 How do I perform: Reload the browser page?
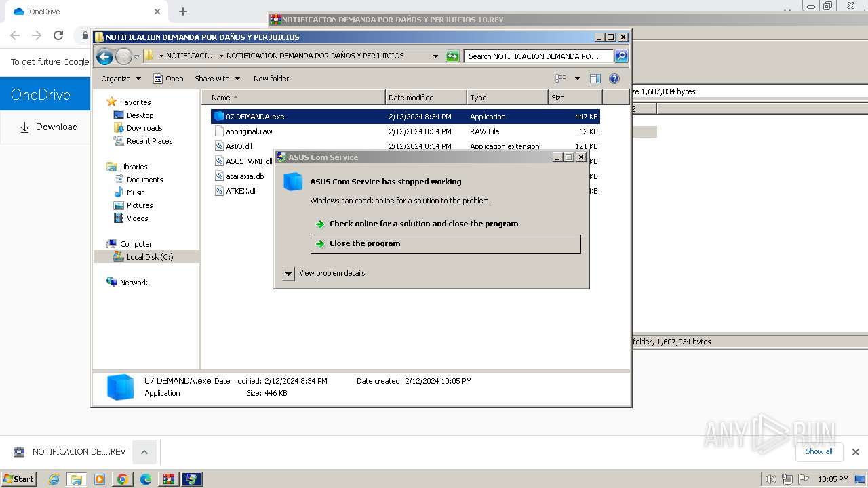[x=58, y=35]
